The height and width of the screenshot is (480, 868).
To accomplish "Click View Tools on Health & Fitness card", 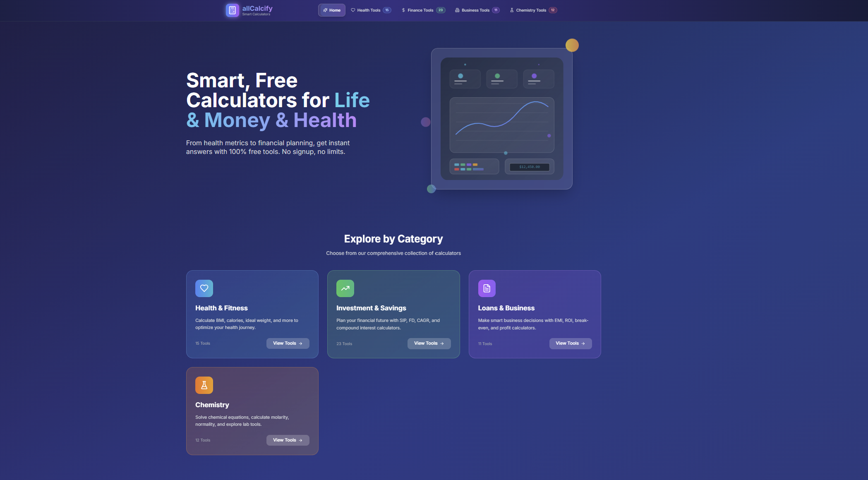I will 288,343.
